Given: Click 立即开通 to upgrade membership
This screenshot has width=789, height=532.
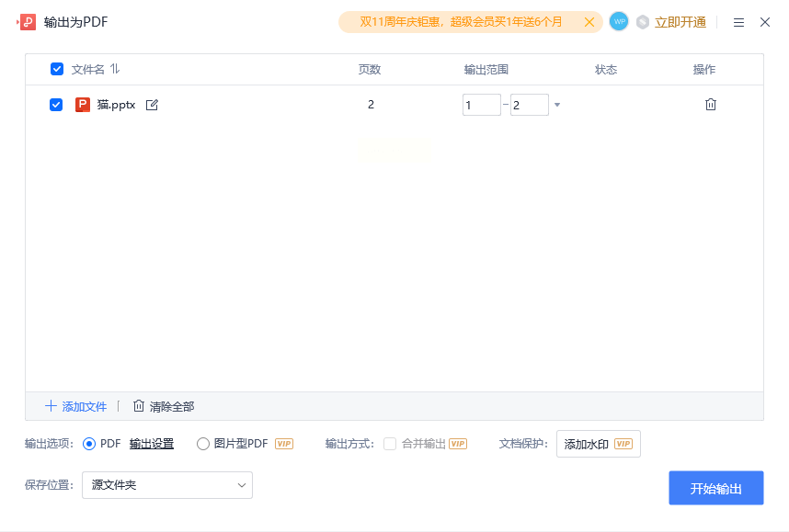Looking at the screenshot, I should 680,22.
